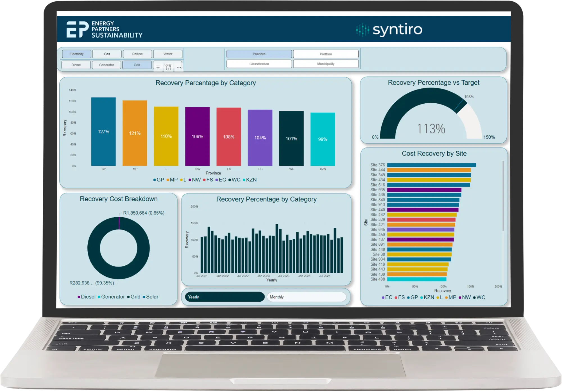Click the Site 376 bar

(x=431, y=165)
